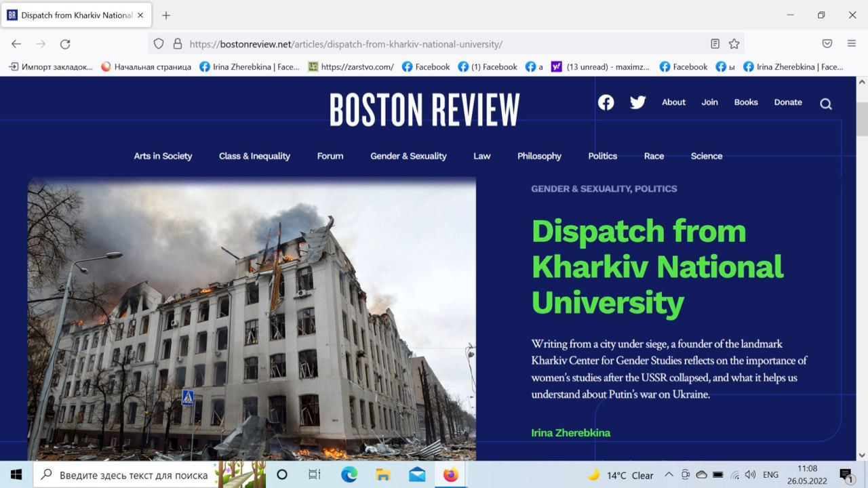Viewport: 868px width, 488px height.
Task: Click the scrollbar down arrow
Action: pyautogui.click(x=862, y=455)
